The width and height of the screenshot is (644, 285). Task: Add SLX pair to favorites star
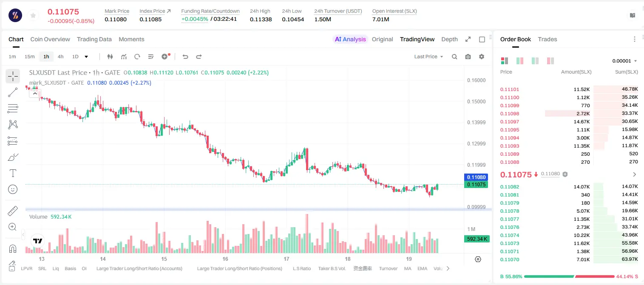click(x=33, y=15)
